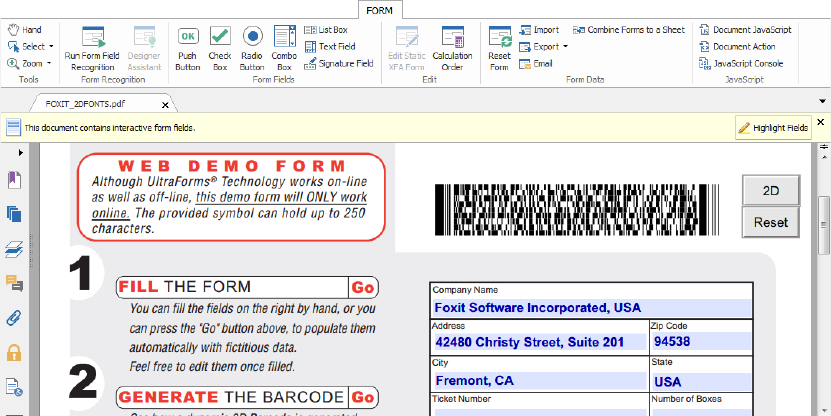Open the JavaScript Console
The width and height of the screenshot is (831, 416).
click(x=741, y=64)
